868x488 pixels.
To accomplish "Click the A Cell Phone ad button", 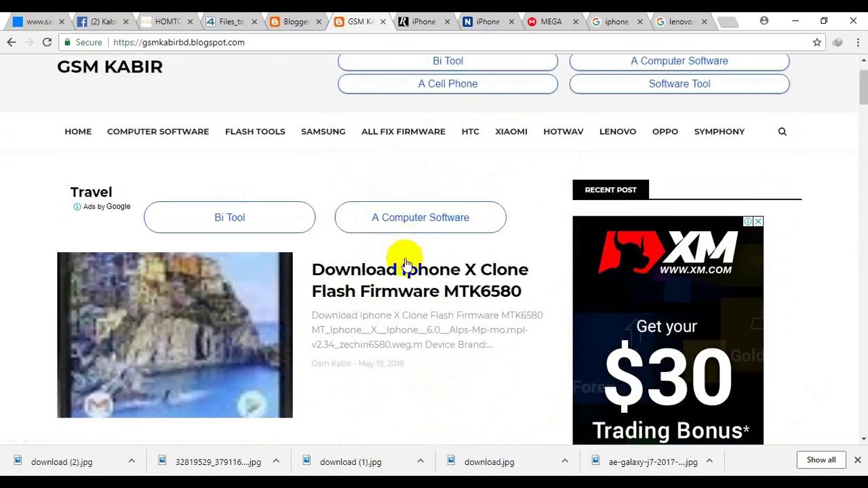I will (448, 84).
